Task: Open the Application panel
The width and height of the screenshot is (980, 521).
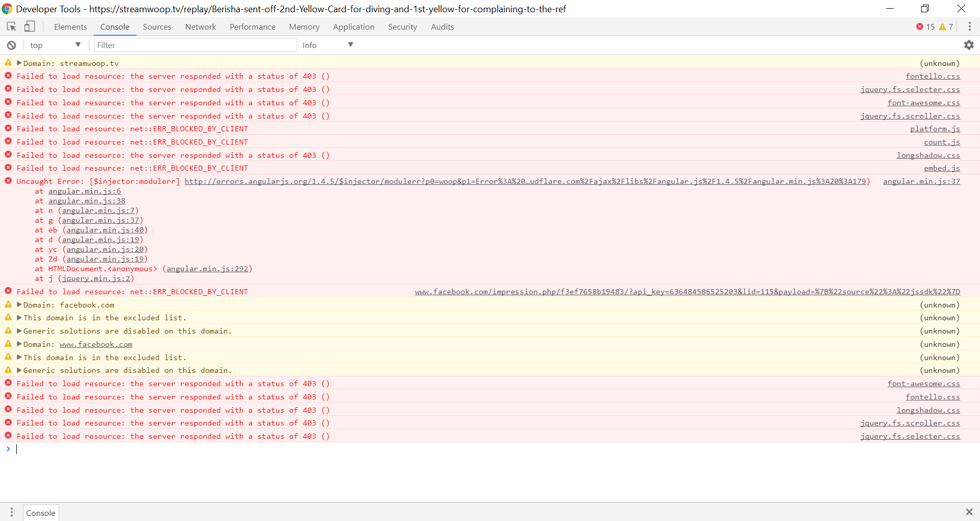Action: (x=353, y=27)
